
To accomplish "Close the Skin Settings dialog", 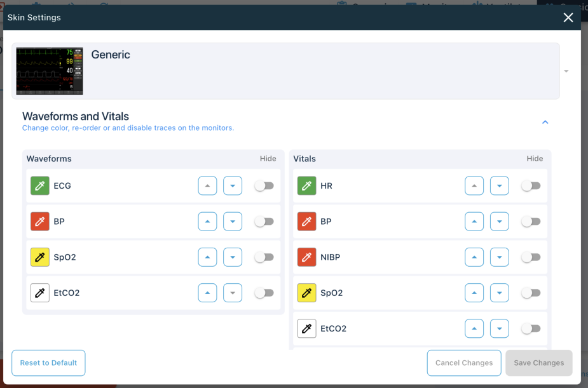I will [568, 18].
